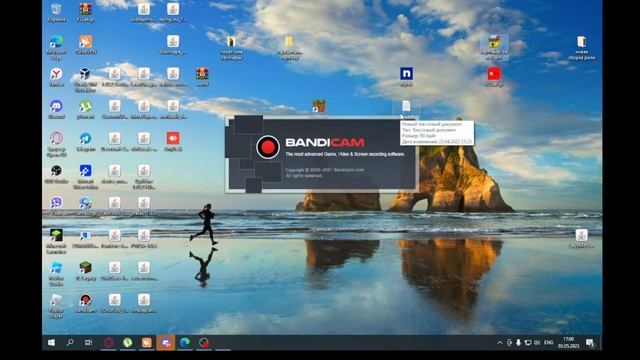Select the uTorrent desktop shortcut
This screenshot has height=360, width=640.
(x=86, y=109)
